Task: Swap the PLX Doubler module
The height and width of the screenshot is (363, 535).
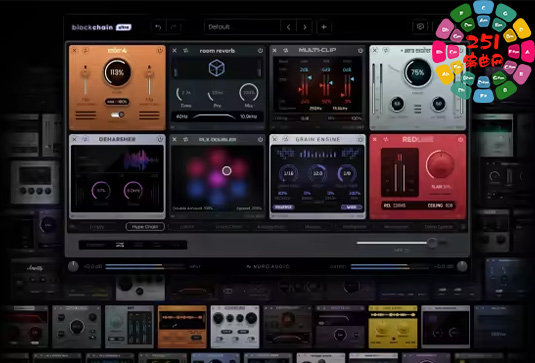Action: point(186,139)
